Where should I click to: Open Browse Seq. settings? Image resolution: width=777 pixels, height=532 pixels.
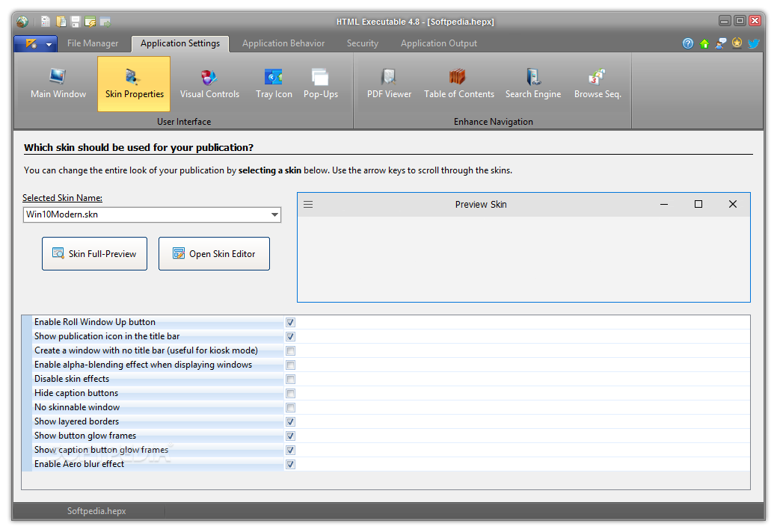click(x=598, y=84)
